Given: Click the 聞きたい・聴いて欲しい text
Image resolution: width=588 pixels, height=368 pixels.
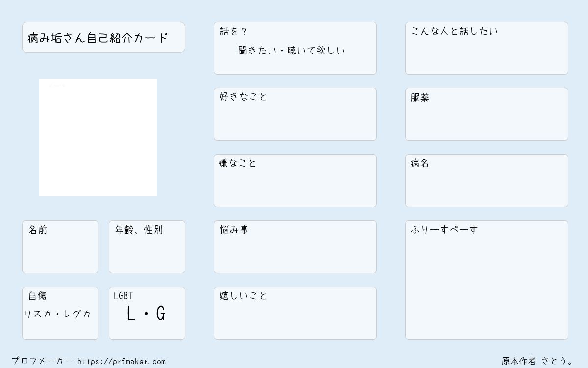Looking at the screenshot, I should pyautogui.click(x=292, y=50).
